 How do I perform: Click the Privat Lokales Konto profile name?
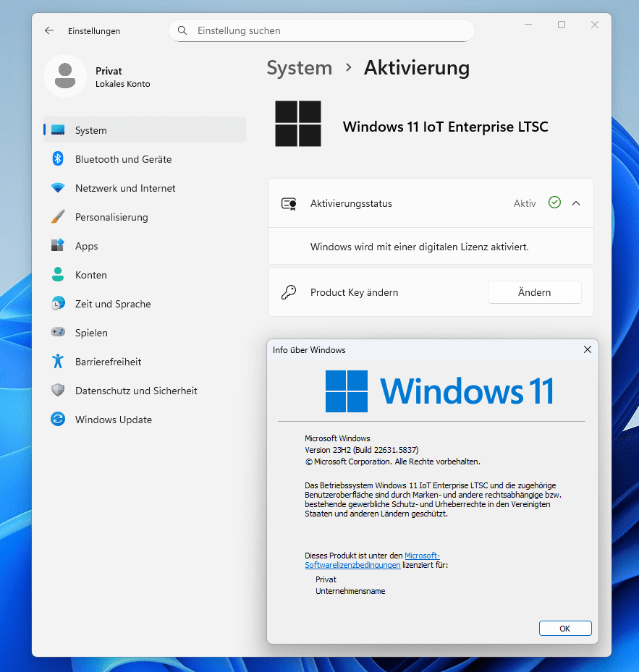coord(122,77)
